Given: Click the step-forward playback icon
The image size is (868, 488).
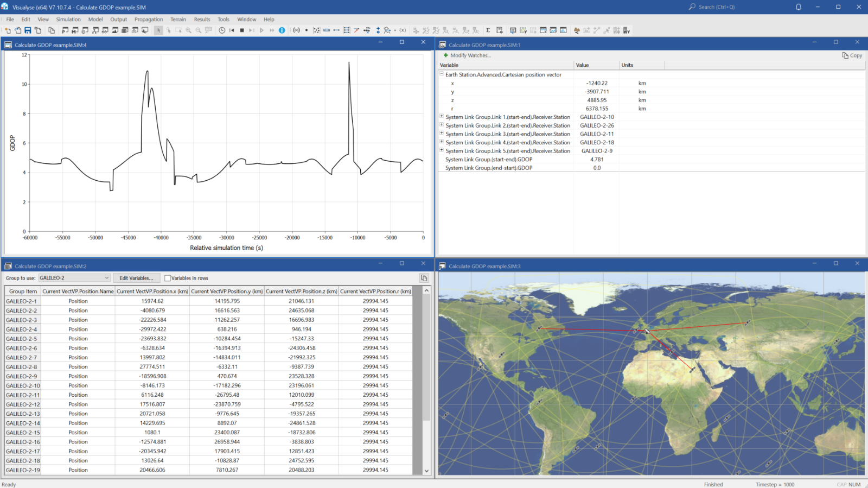Looking at the screenshot, I should 252,30.
